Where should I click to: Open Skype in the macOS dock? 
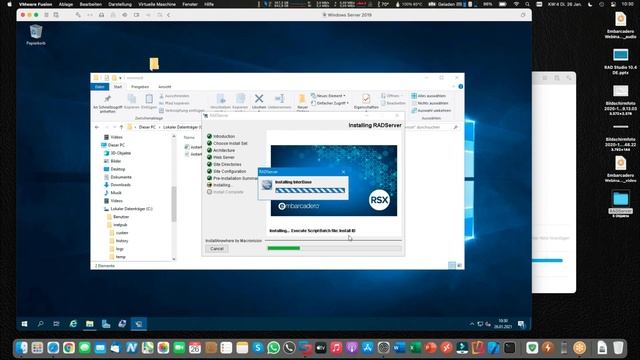[x=258, y=348]
